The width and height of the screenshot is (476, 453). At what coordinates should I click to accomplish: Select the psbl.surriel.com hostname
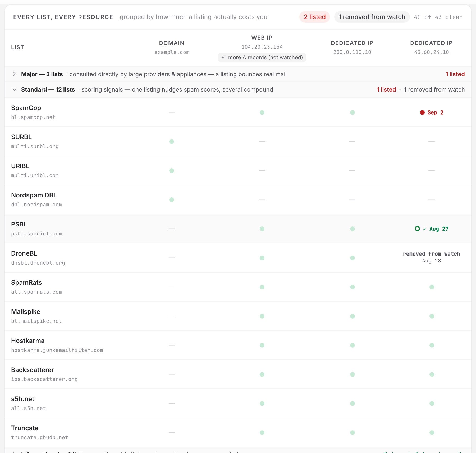pos(36,234)
